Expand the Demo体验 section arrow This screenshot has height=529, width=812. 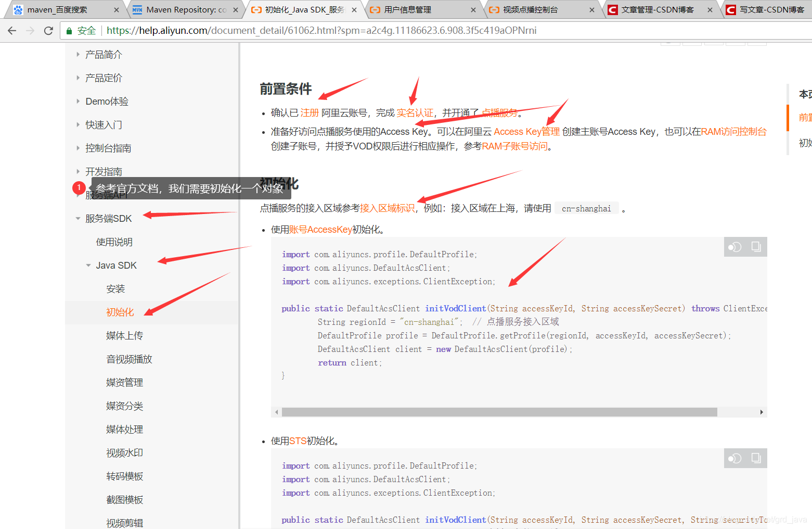pyautogui.click(x=78, y=101)
